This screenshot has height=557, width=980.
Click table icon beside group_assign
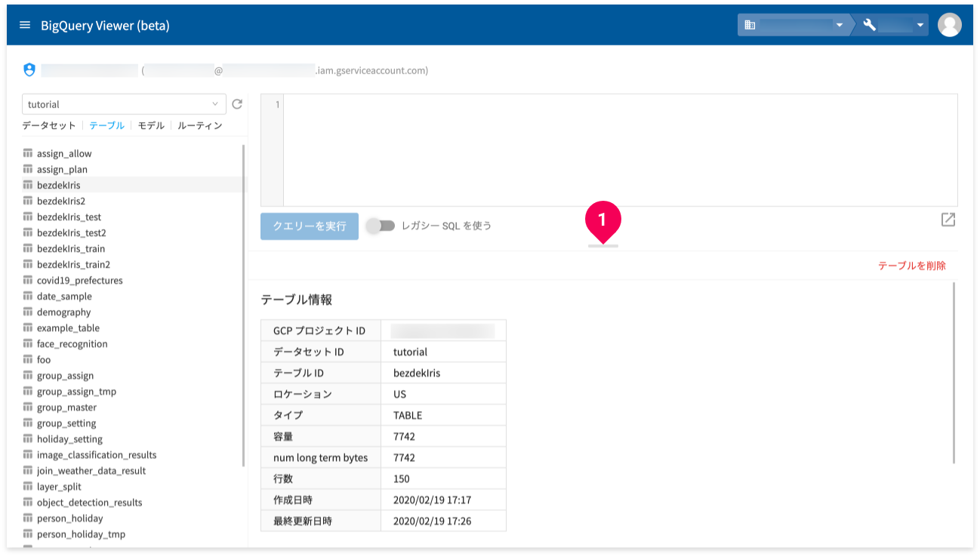28,375
